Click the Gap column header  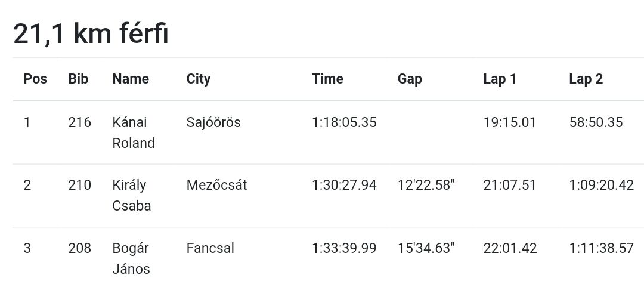410,79
